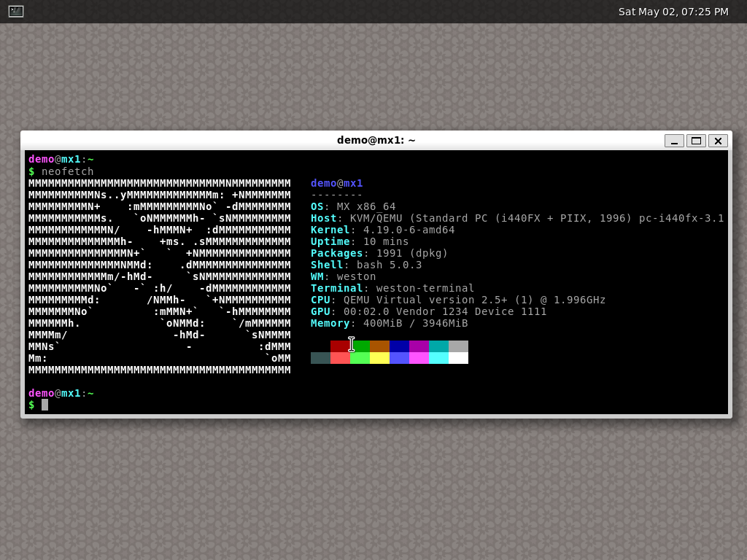Click the bottom prompt line 'demo@mx1:~'
The height and width of the screenshot is (560, 747).
[x=61, y=393]
